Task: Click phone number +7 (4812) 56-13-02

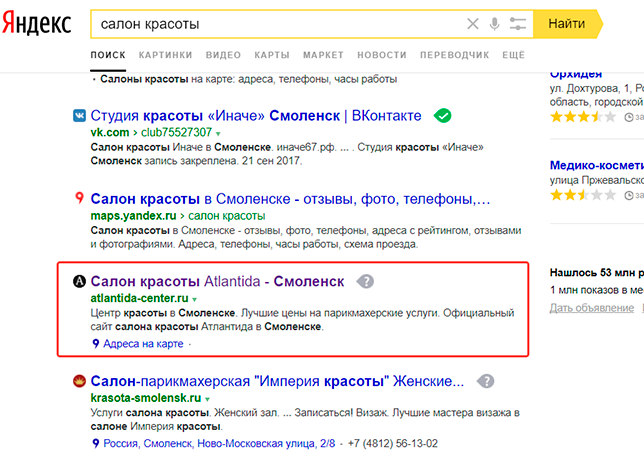Action: click(393, 444)
